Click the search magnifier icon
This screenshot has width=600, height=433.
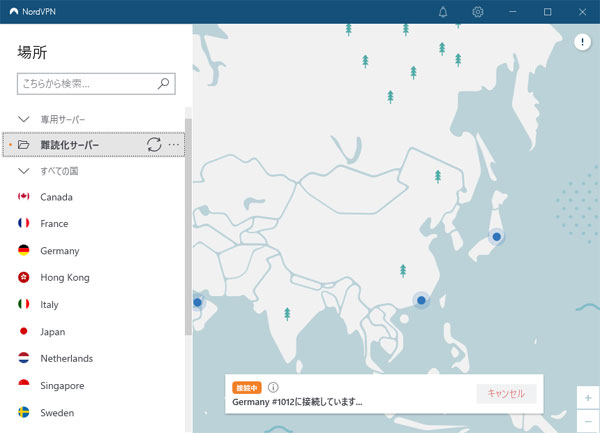pos(163,83)
